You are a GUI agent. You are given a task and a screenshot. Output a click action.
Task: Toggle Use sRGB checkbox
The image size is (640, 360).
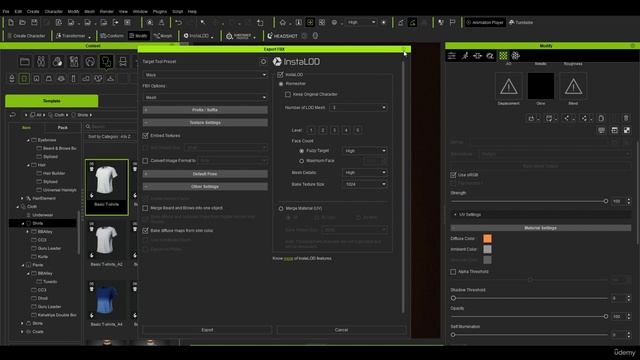click(453, 175)
